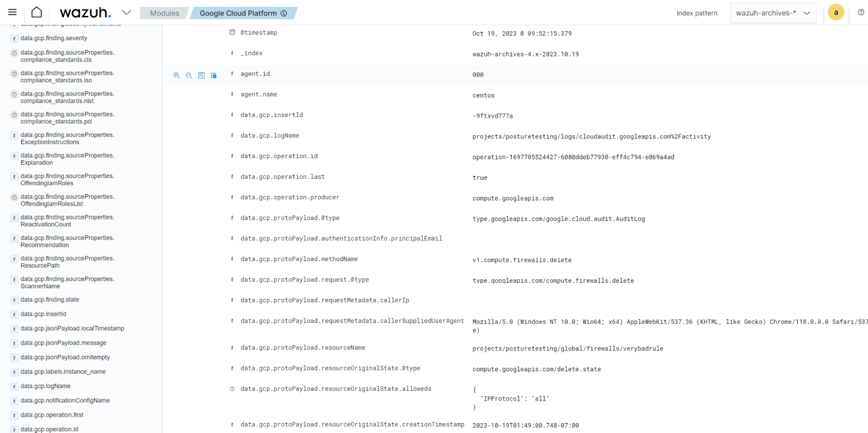This screenshot has width=868, height=433.
Task: Expand the wazuh menu chevron
Action: 126,13
